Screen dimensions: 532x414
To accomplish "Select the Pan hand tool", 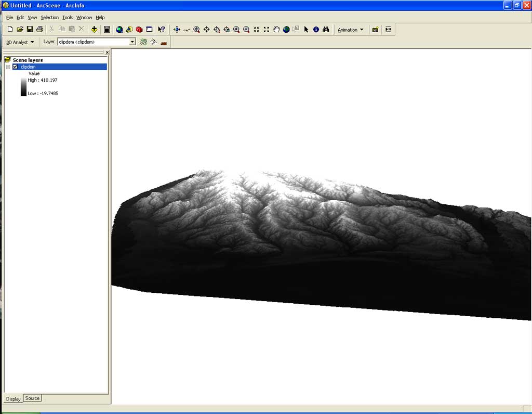I will point(276,30).
